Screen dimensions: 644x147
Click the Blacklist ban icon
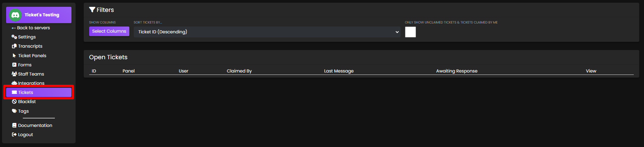14,101
